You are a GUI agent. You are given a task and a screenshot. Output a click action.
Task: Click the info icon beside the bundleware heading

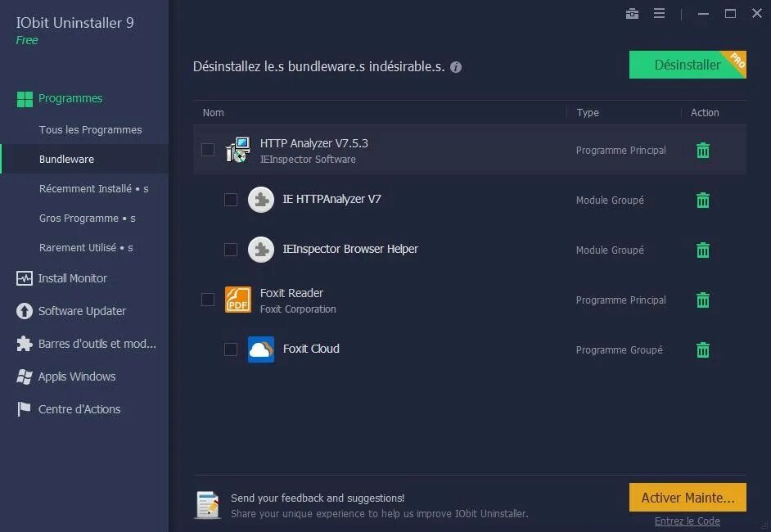click(x=456, y=67)
